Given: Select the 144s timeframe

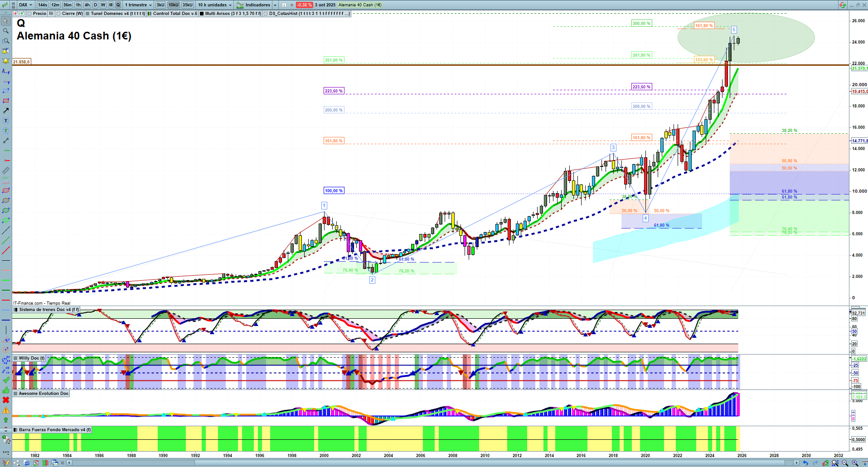Looking at the screenshot, I should (43, 5).
